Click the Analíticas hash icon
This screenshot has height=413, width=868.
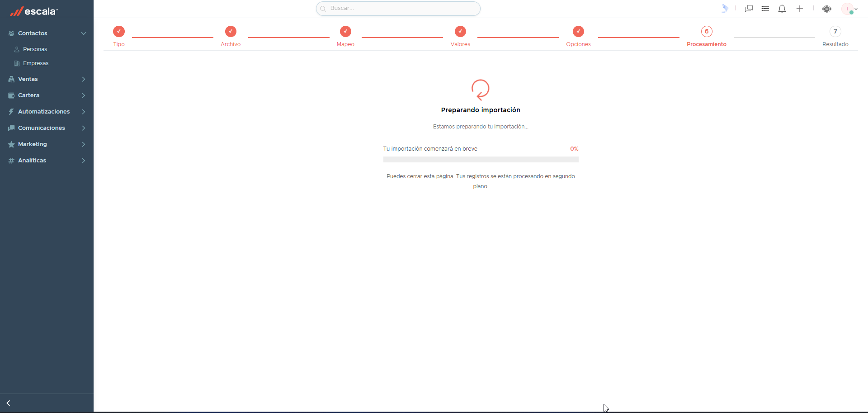(x=11, y=161)
